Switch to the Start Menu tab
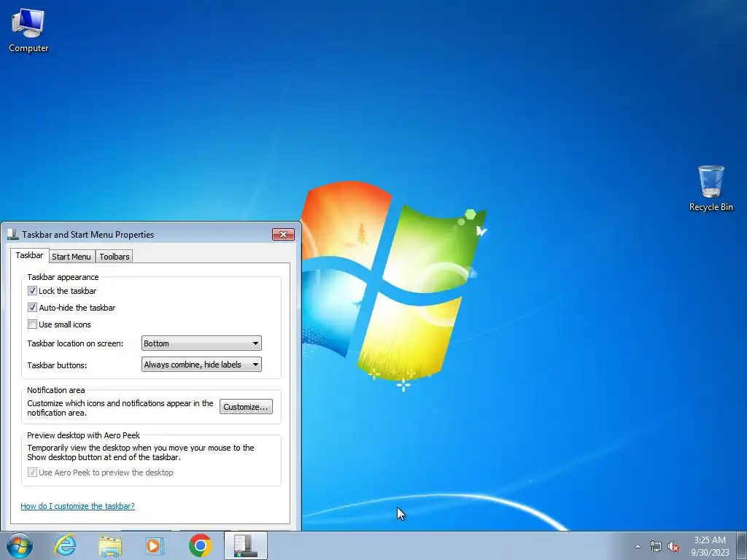This screenshot has width=747, height=560. coord(71,257)
